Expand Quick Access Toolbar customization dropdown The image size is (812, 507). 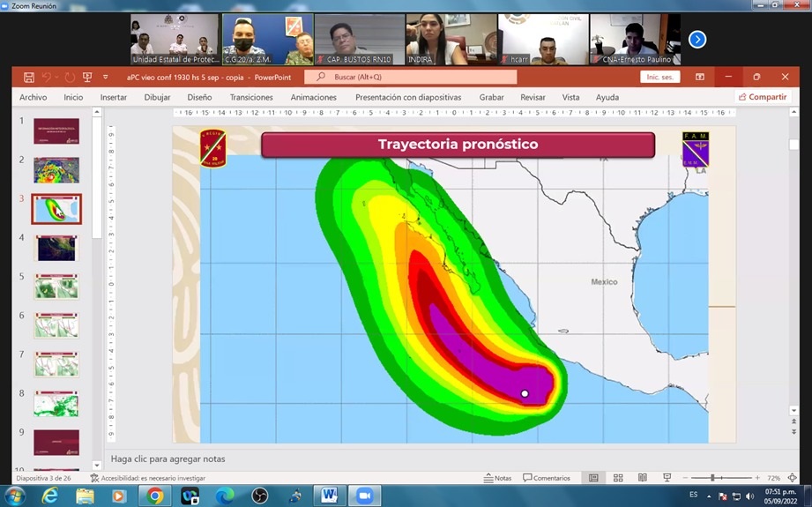pos(106,78)
